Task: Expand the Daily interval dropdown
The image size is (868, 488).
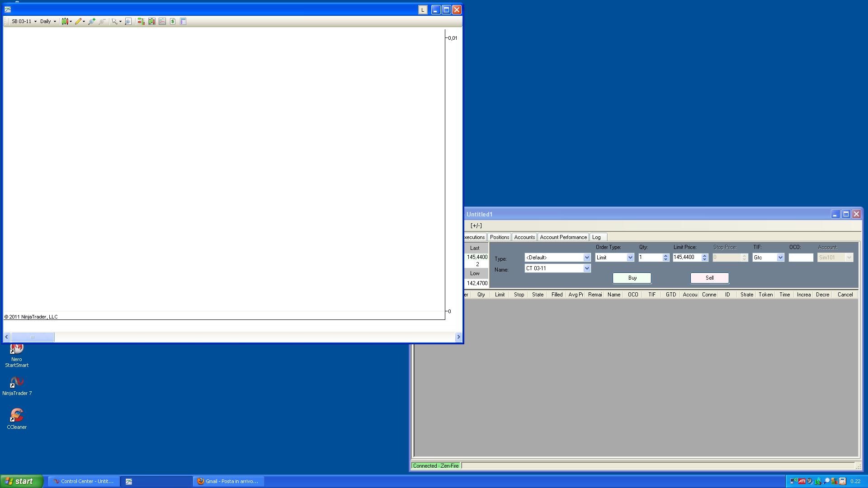Action: 48,21
